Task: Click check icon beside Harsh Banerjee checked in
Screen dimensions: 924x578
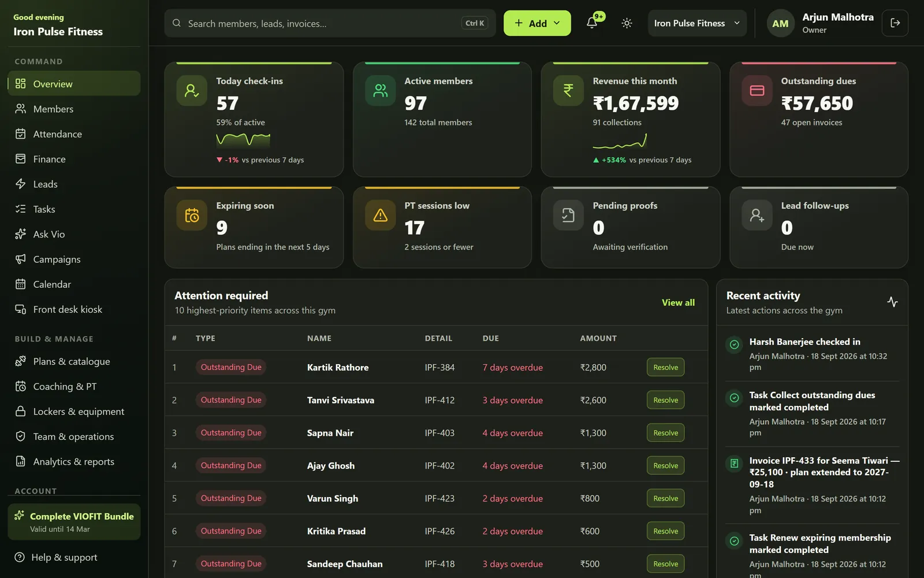Action: (734, 344)
